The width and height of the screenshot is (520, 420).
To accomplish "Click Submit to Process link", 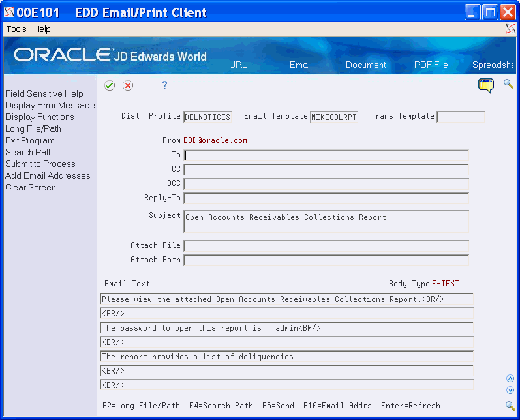I will click(x=40, y=164).
